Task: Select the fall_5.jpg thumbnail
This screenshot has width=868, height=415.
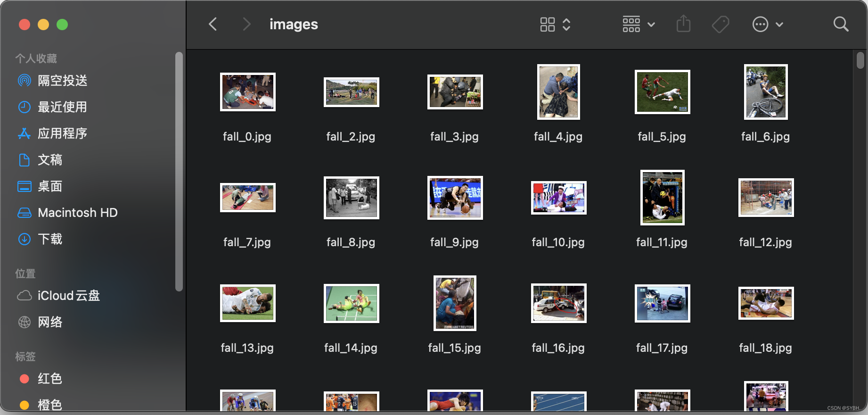Action: click(663, 92)
